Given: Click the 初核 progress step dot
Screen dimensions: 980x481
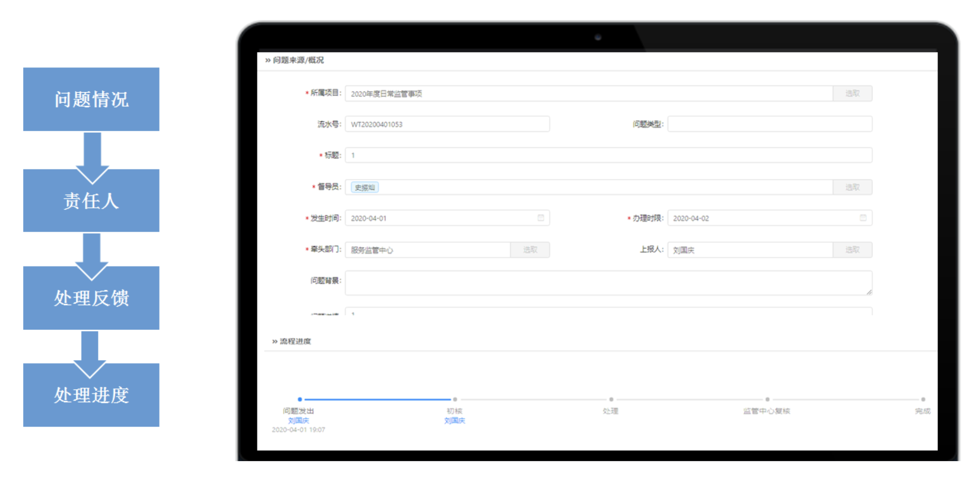Looking at the screenshot, I should [455, 399].
